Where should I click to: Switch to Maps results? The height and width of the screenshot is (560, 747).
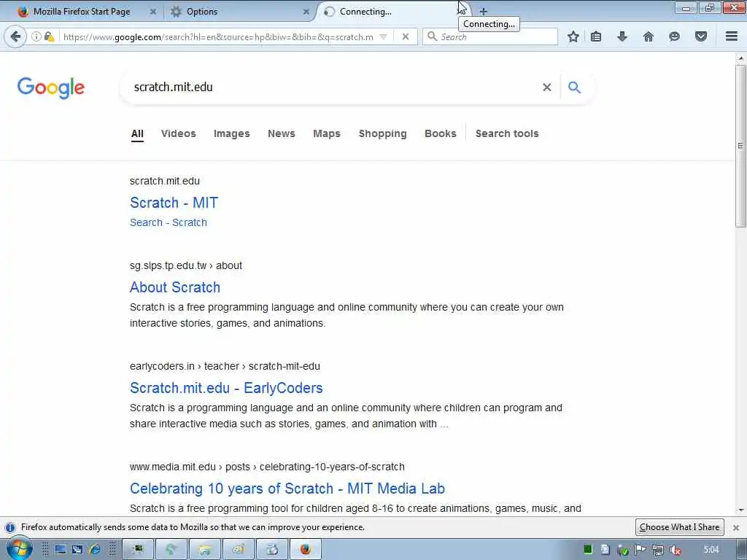point(327,134)
